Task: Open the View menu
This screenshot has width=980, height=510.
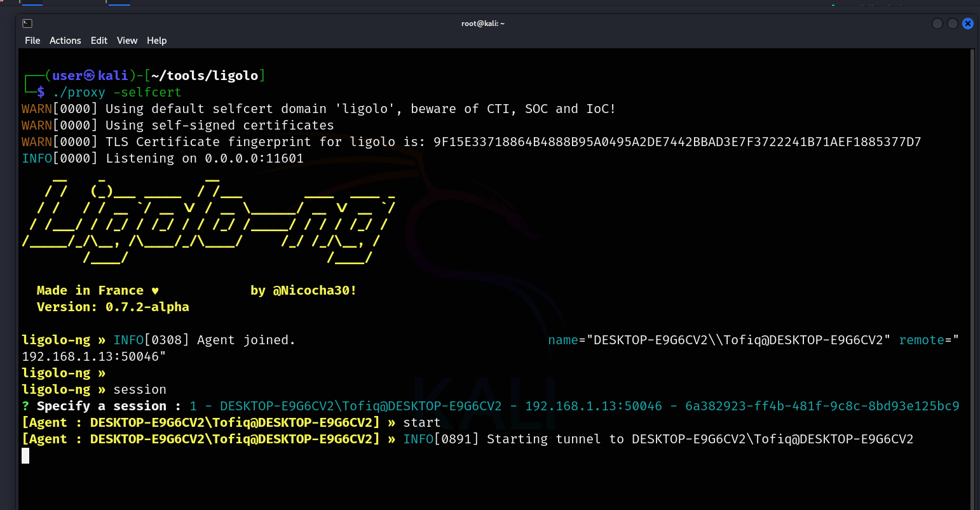Action: [127, 41]
